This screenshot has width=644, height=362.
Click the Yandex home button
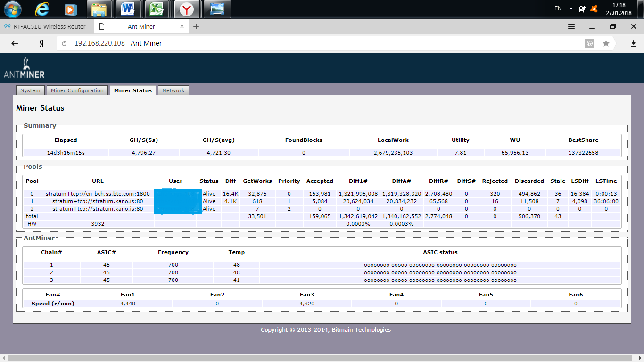pos(41,43)
